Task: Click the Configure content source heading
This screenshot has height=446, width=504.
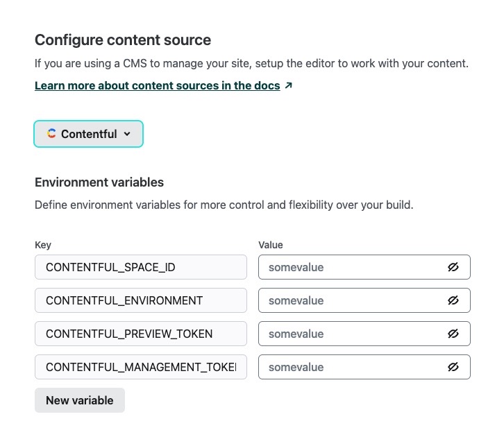Action: click(x=123, y=40)
